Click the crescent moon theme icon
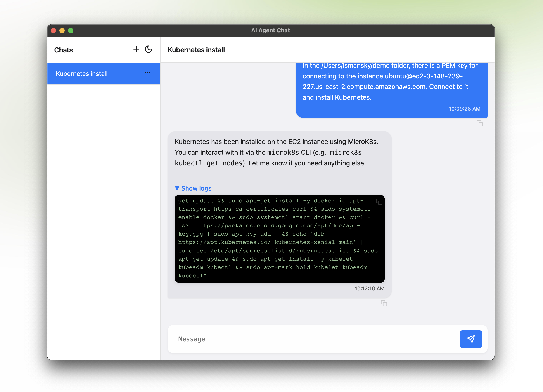 (x=148, y=49)
